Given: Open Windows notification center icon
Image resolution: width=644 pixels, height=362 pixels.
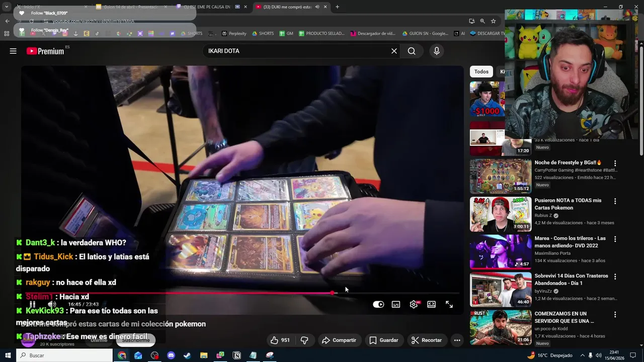Looking at the screenshot, I should [x=633, y=355].
